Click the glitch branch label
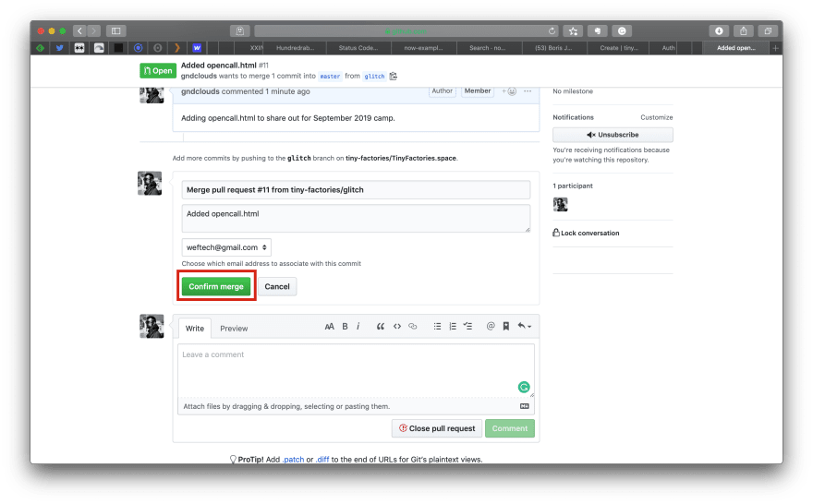Screen dimensions: 813x504 click(374, 76)
